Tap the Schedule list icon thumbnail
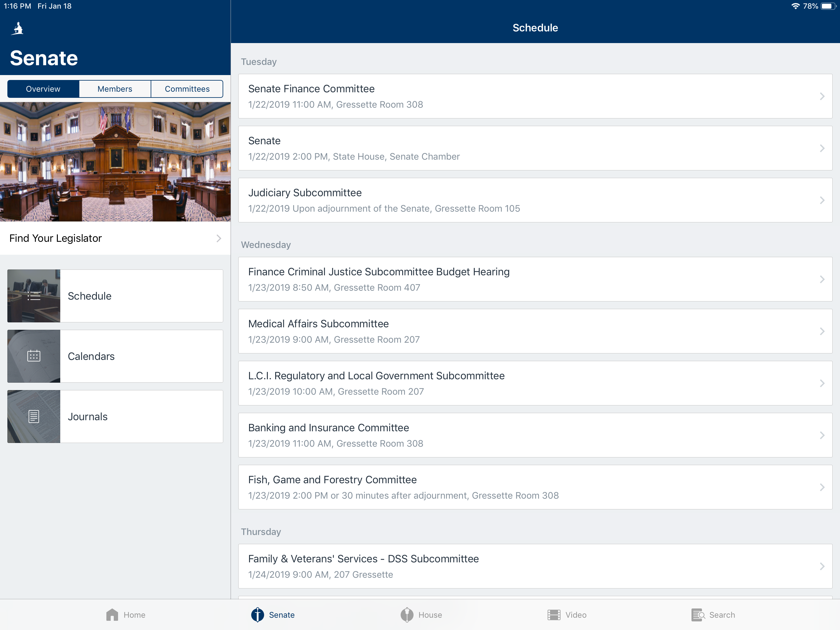The height and width of the screenshot is (630, 840). click(34, 296)
